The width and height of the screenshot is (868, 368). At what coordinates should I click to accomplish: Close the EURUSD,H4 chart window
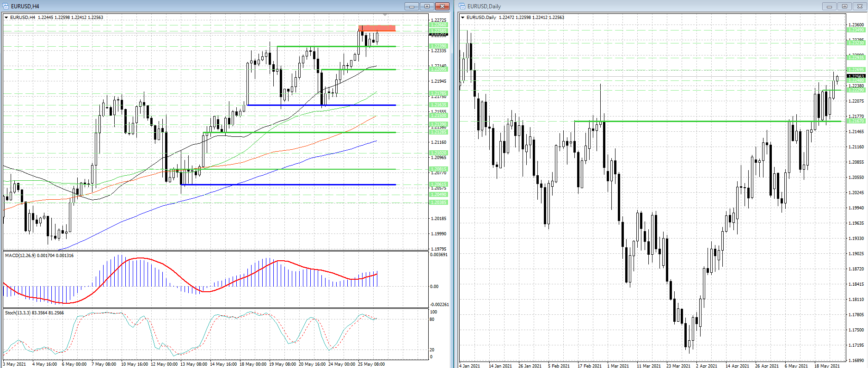click(x=443, y=6)
